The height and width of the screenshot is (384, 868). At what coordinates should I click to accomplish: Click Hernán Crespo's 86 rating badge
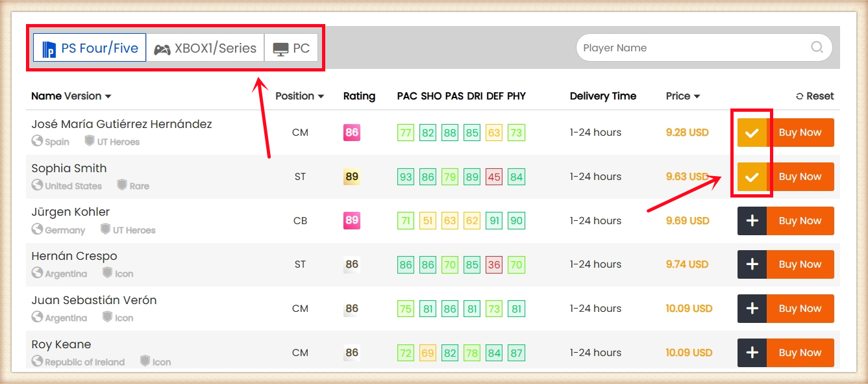click(x=351, y=264)
